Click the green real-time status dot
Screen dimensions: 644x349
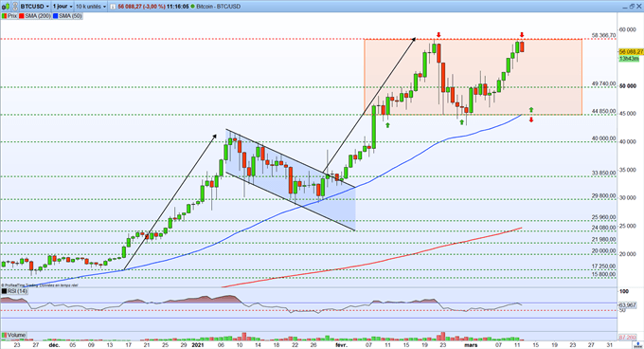[192, 7]
